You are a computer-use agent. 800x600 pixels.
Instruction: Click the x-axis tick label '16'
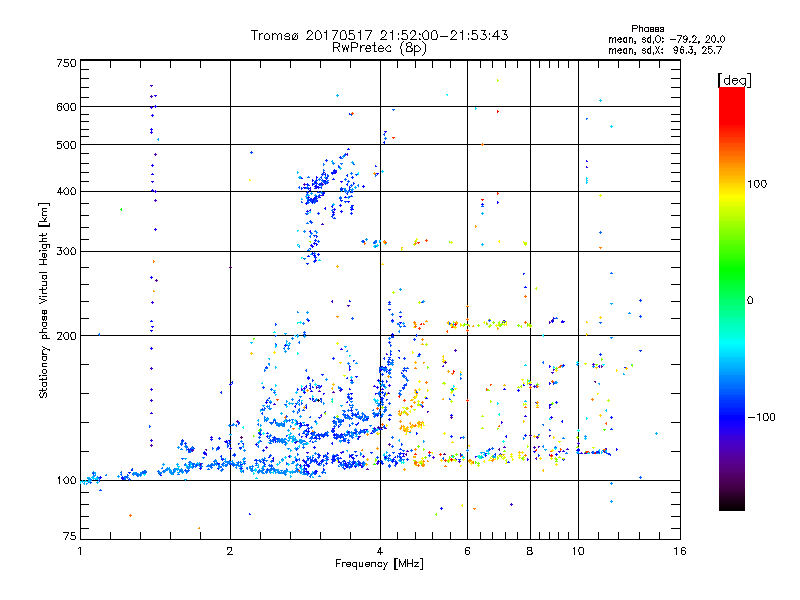[680, 551]
